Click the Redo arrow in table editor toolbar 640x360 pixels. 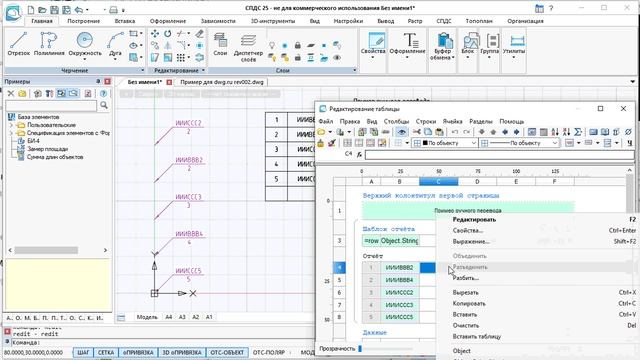pos(466,132)
